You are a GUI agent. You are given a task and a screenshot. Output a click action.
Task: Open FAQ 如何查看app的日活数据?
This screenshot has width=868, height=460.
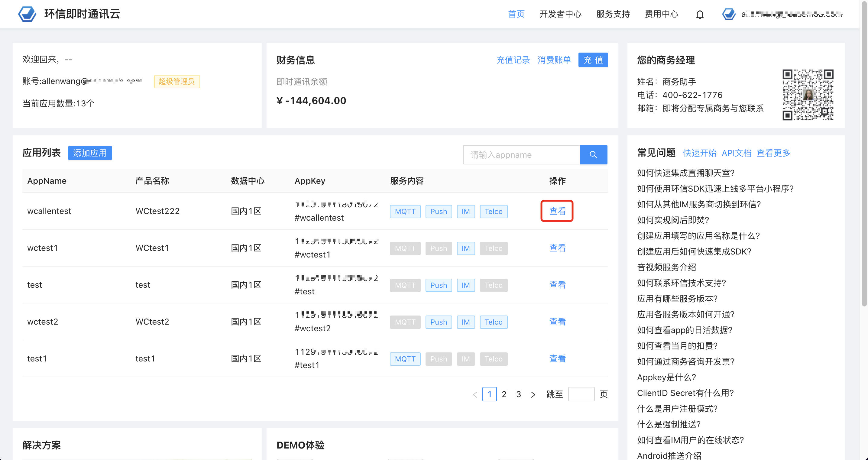pyautogui.click(x=685, y=330)
